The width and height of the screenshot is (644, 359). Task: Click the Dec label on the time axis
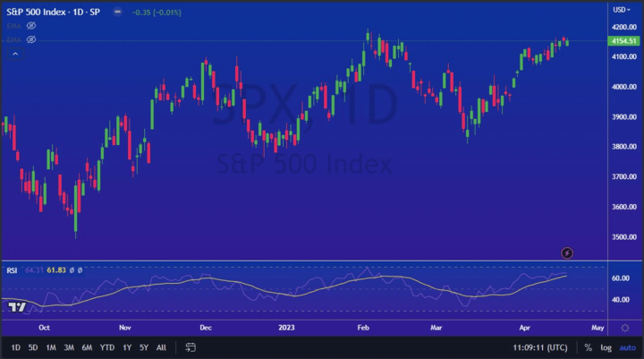click(x=206, y=328)
